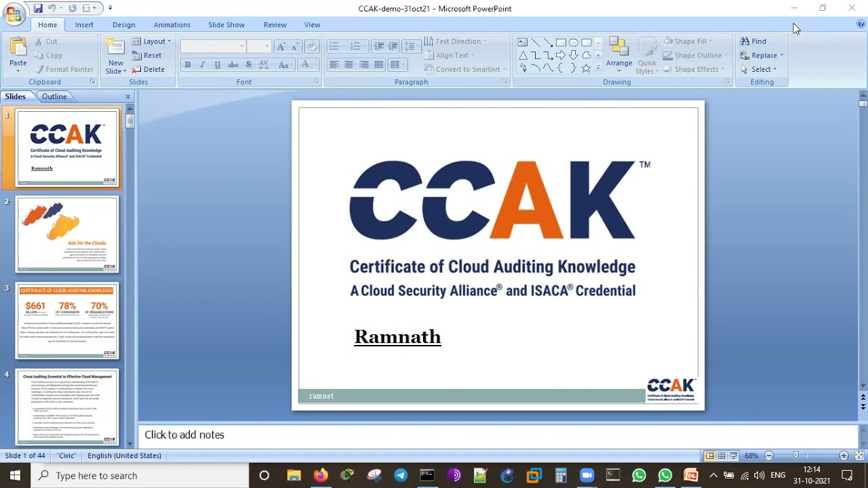This screenshot has width=868, height=488.
Task: Save the presentation from Quick Access toolbar
Action: [x=38, y=8]
